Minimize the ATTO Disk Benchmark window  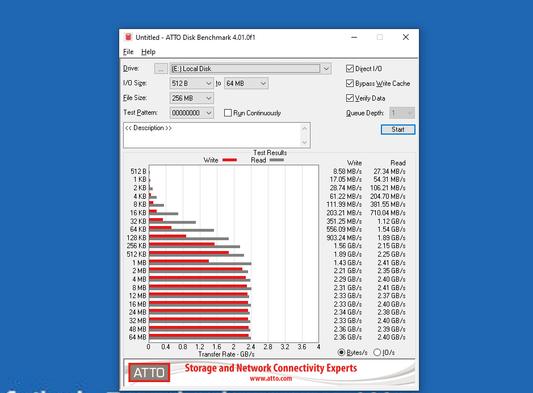coord(354,37)
